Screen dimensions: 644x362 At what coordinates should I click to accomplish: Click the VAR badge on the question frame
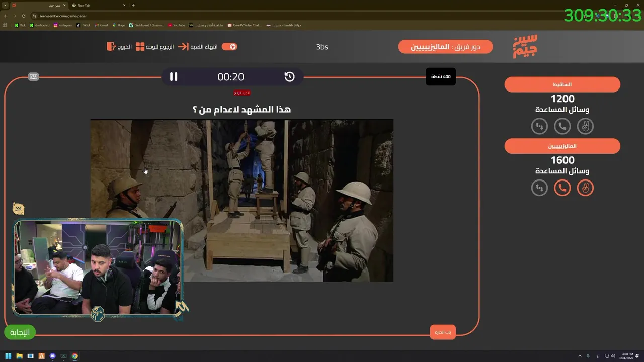click(34, 77)
